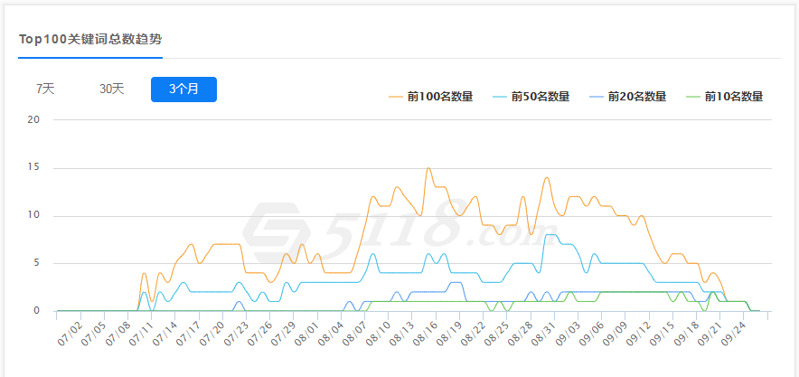799x377 pixels.
Task: Select the 30天 time range
Action: coord(112,89)
